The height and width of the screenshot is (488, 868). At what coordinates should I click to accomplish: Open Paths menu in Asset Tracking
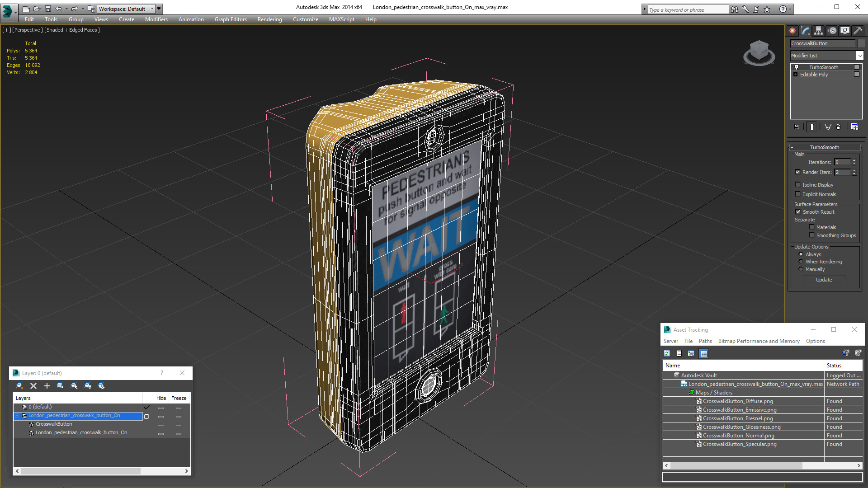[705, 341]
